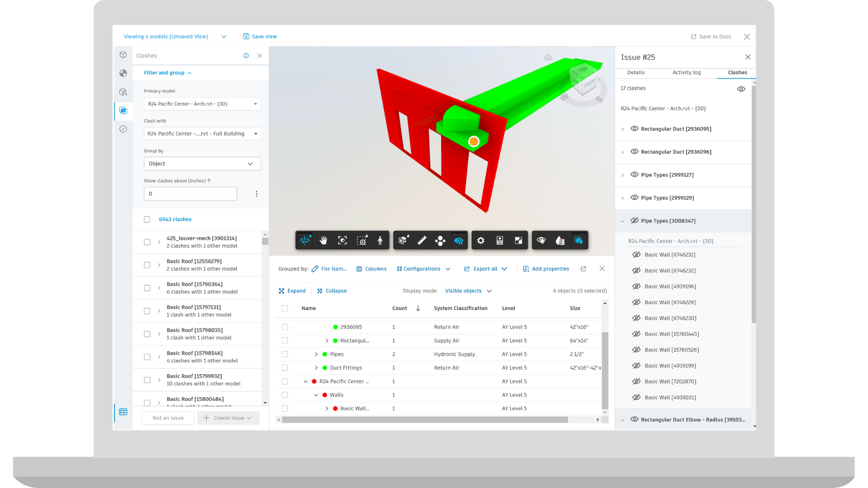Screen dimensions: 868x488
Task: Check the Basic Roof [15790364] checkbox
Action: (147, 288)
